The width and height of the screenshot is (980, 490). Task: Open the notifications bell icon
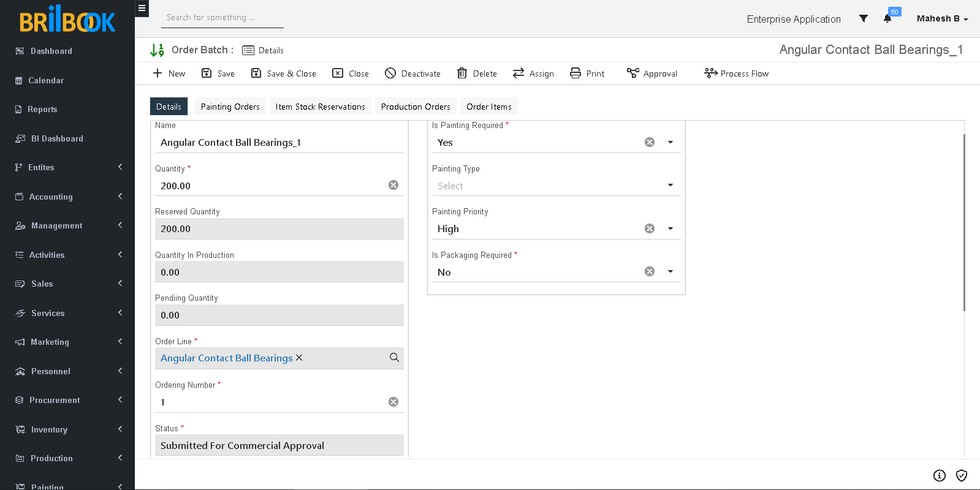click(887, 18)
